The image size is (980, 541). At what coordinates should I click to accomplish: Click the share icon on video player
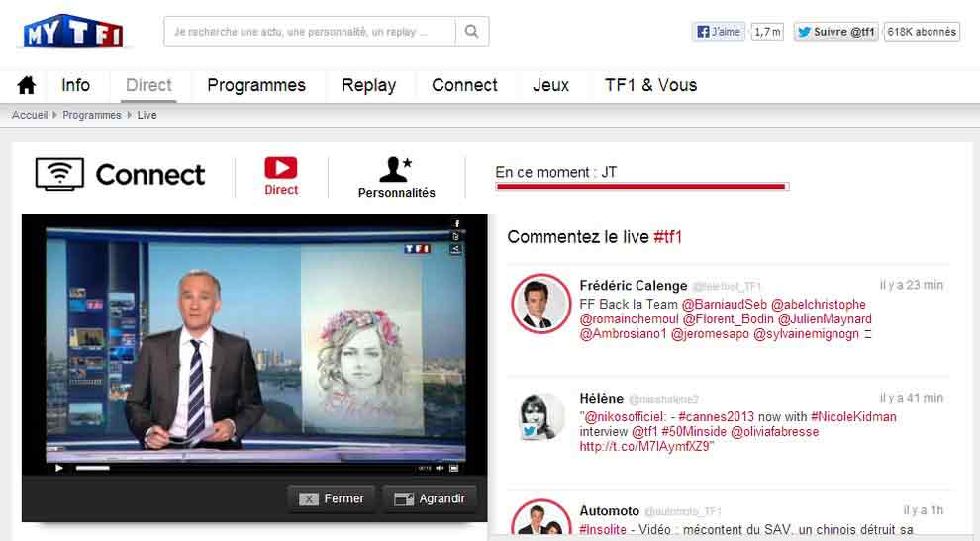(456, 249)
